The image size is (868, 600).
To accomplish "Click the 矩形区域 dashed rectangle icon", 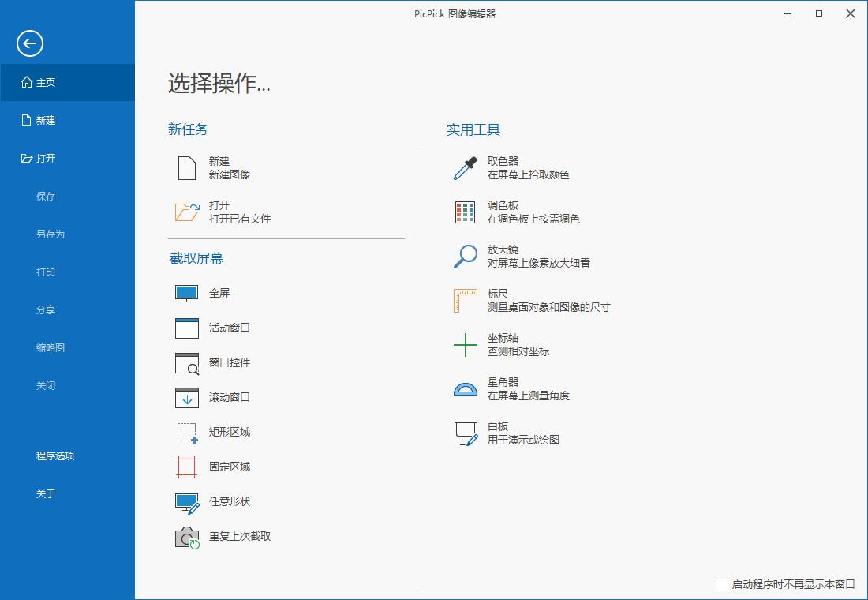I will pyautogui.click(x=187, y=433).
